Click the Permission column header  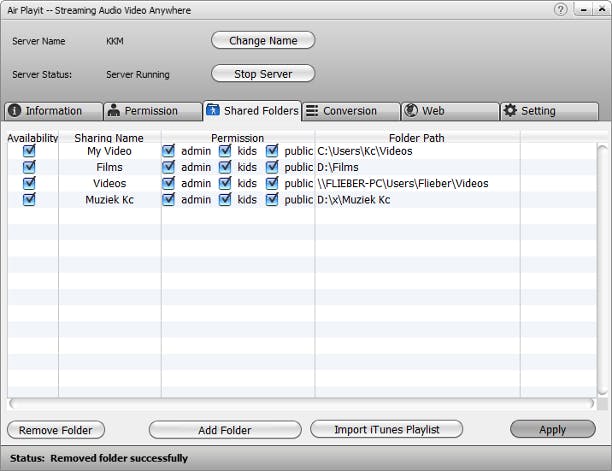pos(237,138)
